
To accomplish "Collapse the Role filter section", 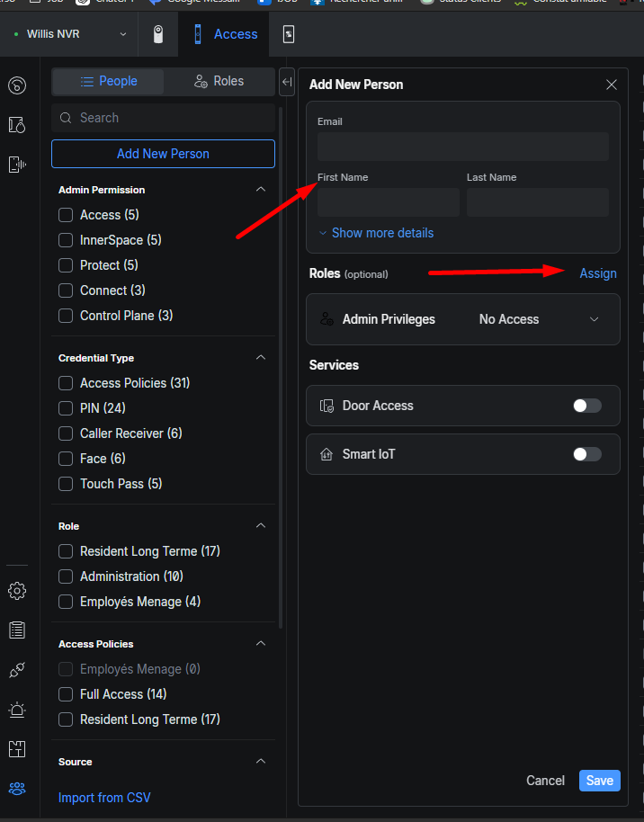I will pyautogui.click(x=261, y=526).
